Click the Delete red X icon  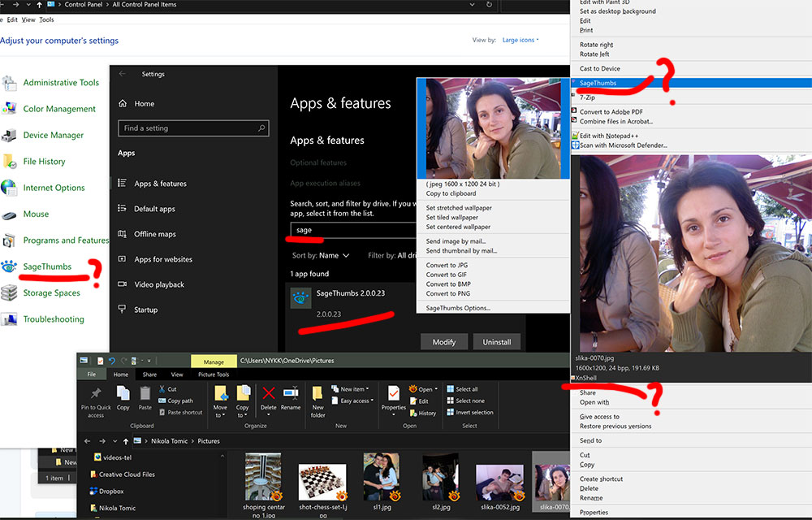coord(269,394)
